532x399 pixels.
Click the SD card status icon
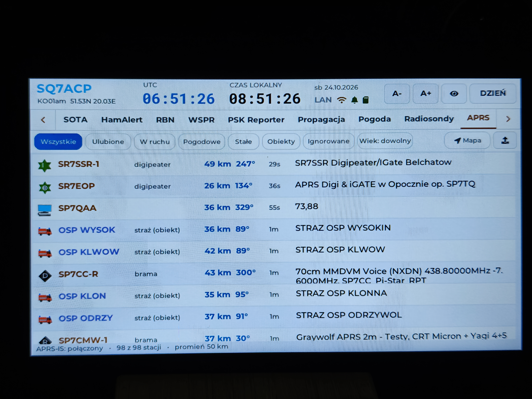coord(366,100)
